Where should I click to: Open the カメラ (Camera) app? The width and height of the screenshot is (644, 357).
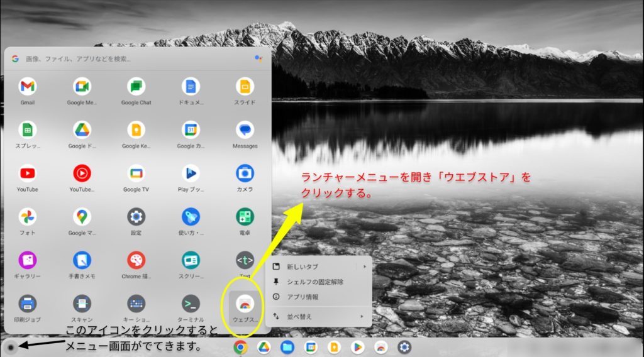(x=245, y=173)
